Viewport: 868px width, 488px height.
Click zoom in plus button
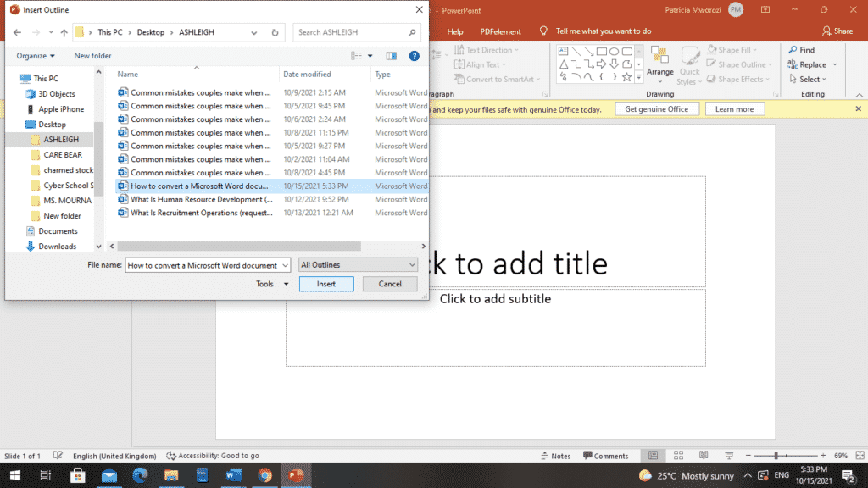[823, 455]
